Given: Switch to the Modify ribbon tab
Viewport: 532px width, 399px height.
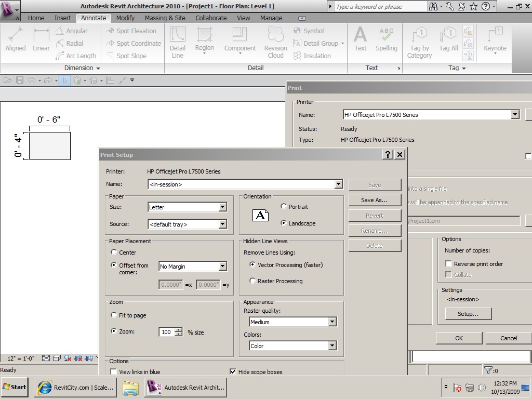Looking at the screenshot, I should (x=125, y=18).
